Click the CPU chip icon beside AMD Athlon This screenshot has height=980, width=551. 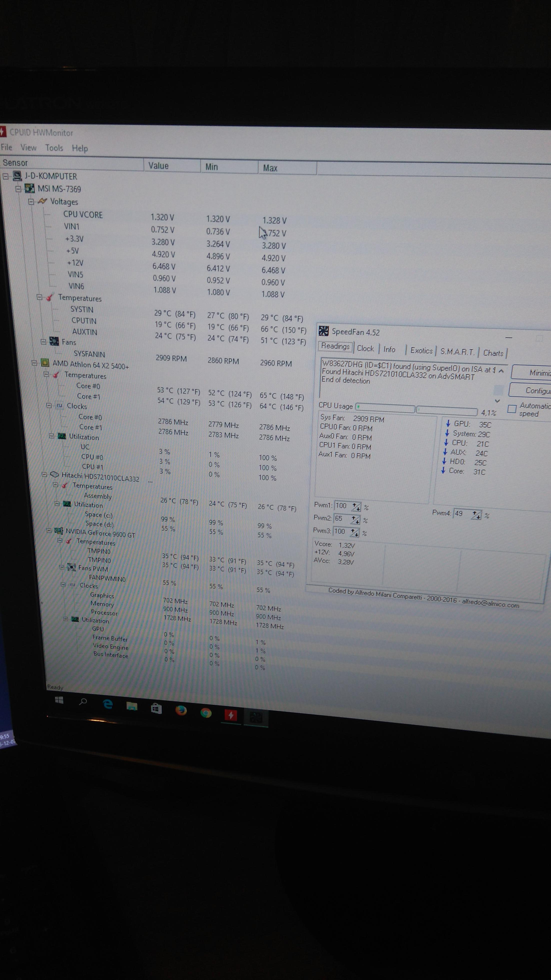click(45, 362)
